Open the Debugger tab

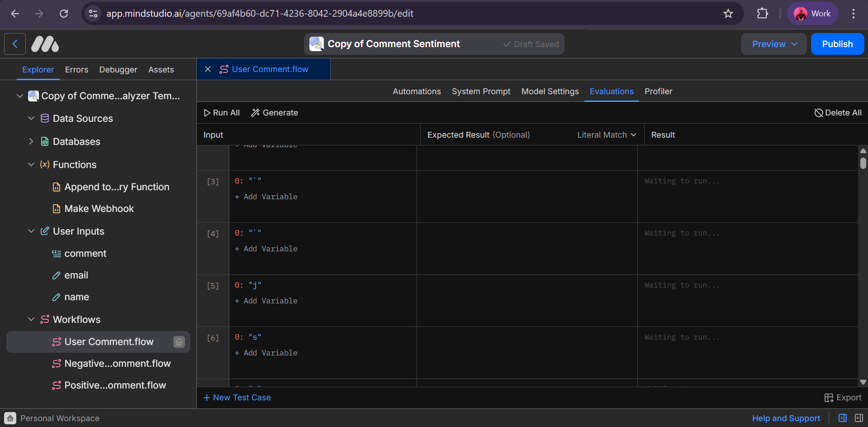(x=118, y=70)
